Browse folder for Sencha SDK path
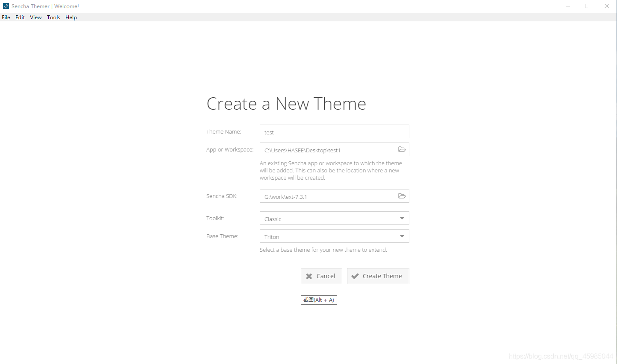The width and height of the screenshot is (617, 364). [402, 196]
